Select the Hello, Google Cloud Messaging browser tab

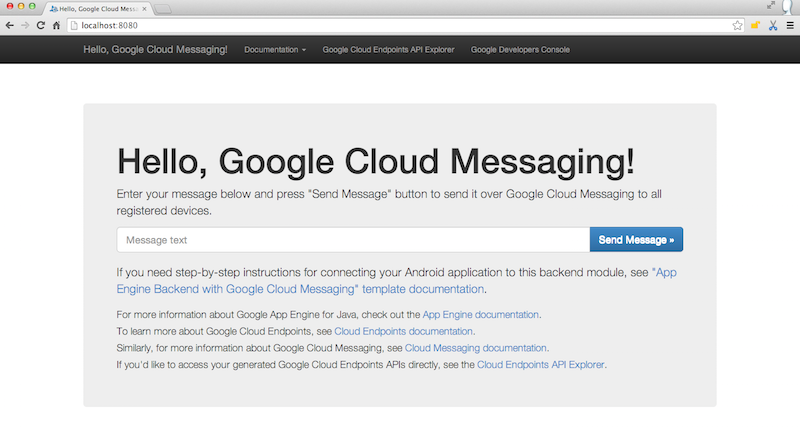[x=100, y=9]
